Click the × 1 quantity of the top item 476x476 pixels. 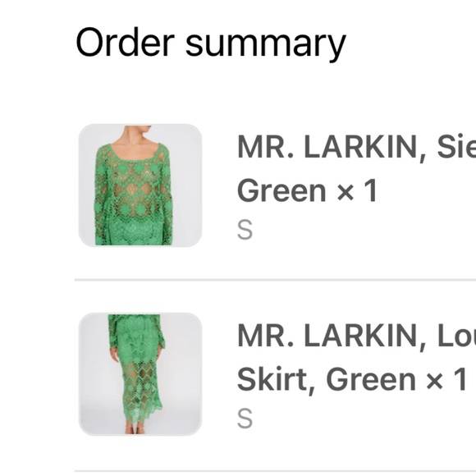357,190
